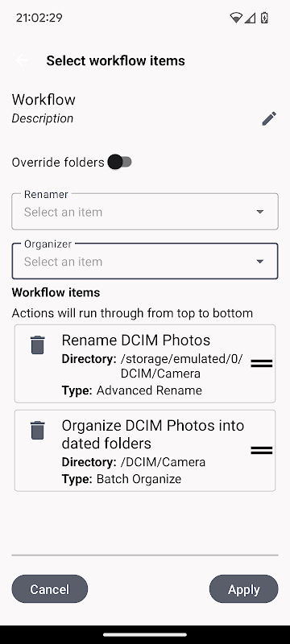Tap the signal strength icon in the status bar

coord(250,18)
